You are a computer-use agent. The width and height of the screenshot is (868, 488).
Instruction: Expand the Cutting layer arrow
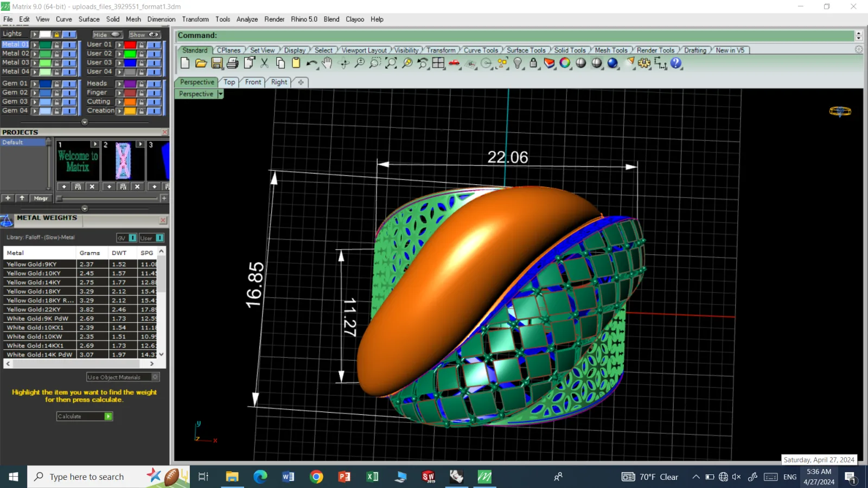119,101
